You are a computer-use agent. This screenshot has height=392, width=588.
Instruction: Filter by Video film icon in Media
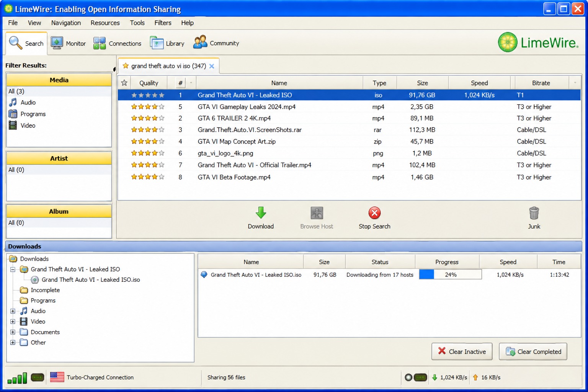[x=13, y=125]
